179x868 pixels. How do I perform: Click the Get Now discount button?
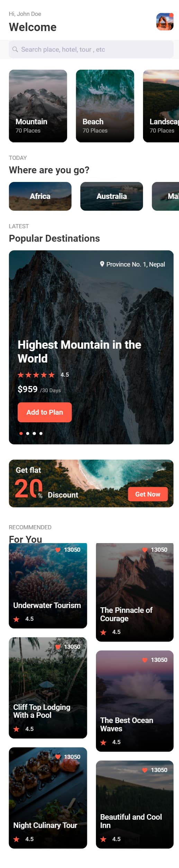(x=148, y=494)
